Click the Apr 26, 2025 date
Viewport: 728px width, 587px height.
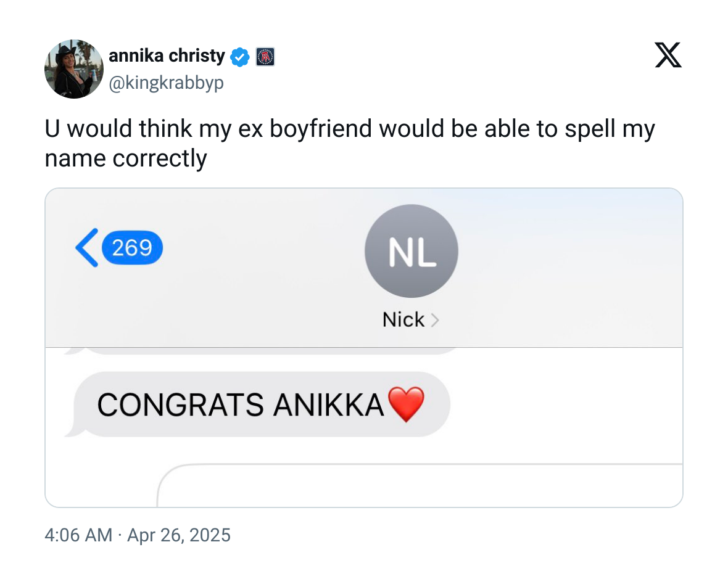tap(178, 535)
